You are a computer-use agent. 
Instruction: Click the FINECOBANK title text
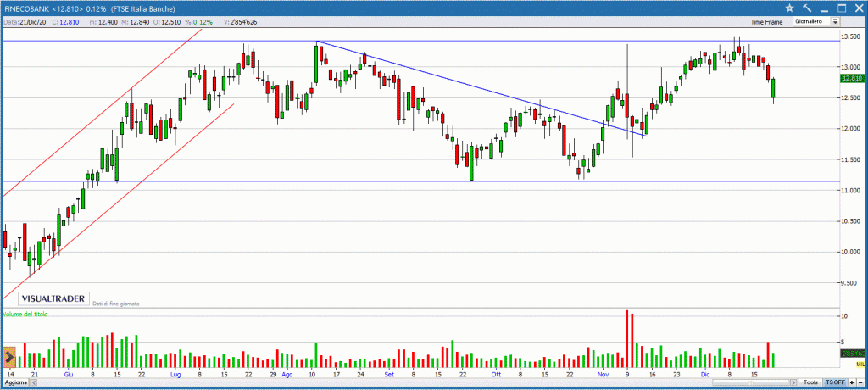pyautogui.click(x=25, y=8)
